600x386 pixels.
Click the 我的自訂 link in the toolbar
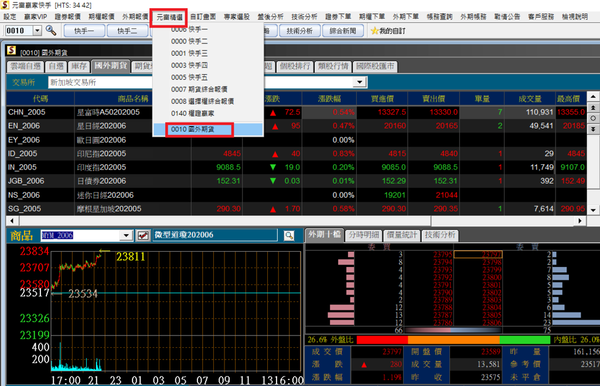coord(392,31)
